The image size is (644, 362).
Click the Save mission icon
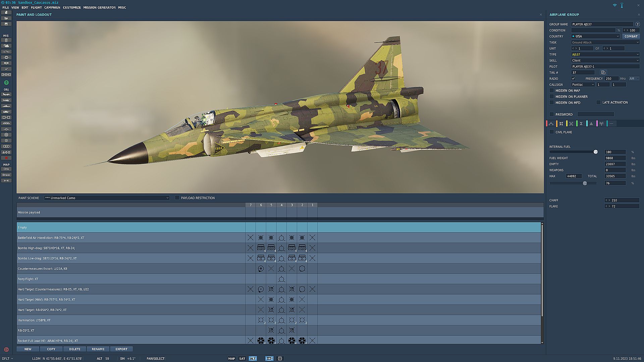coord(6,24)
